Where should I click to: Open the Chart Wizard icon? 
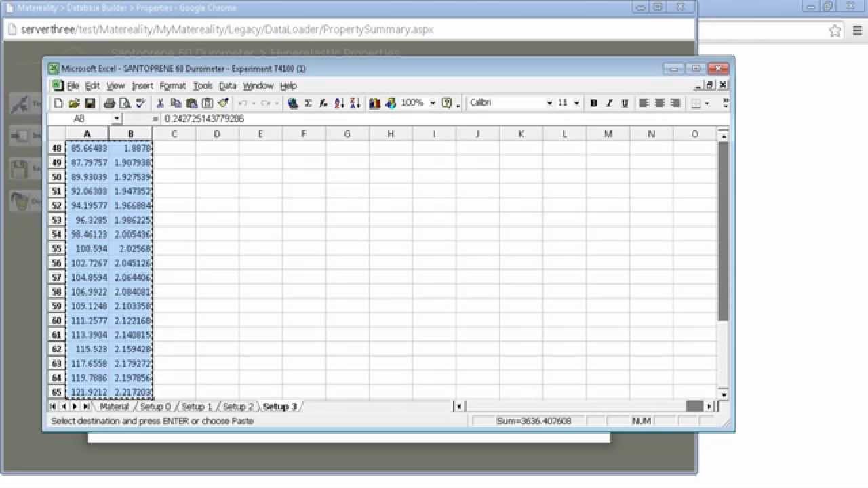(374, 103)
